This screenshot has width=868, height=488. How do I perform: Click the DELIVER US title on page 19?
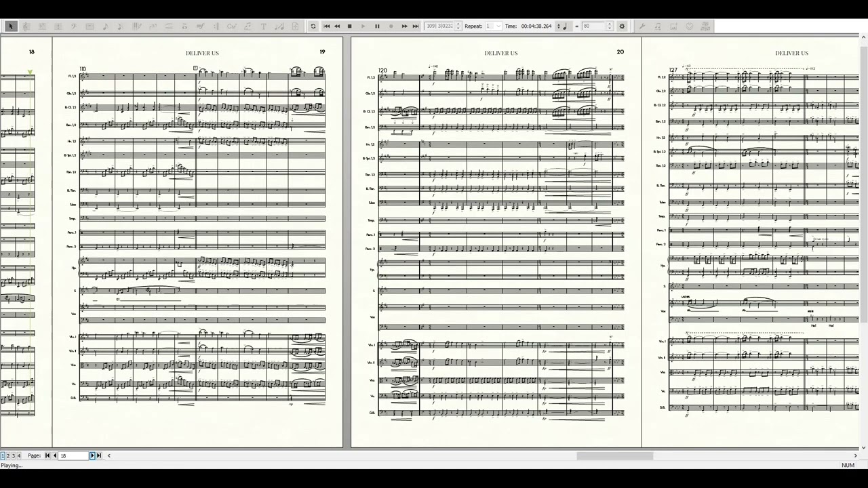point(202,53)
